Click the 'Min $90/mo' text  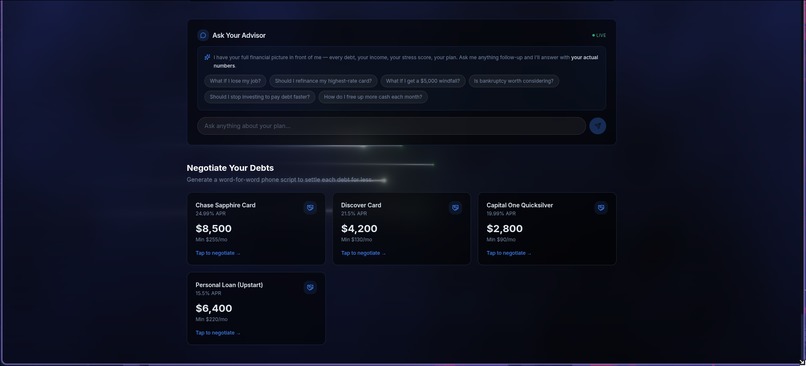point(501,240)
